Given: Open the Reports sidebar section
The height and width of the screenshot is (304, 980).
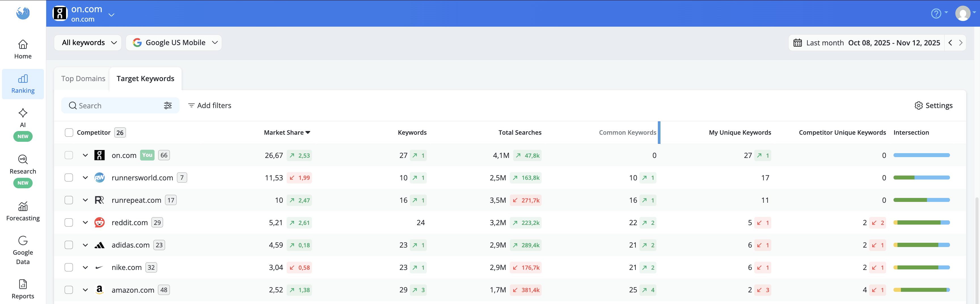Looking at the screenshot, I should tap(23, 289).
